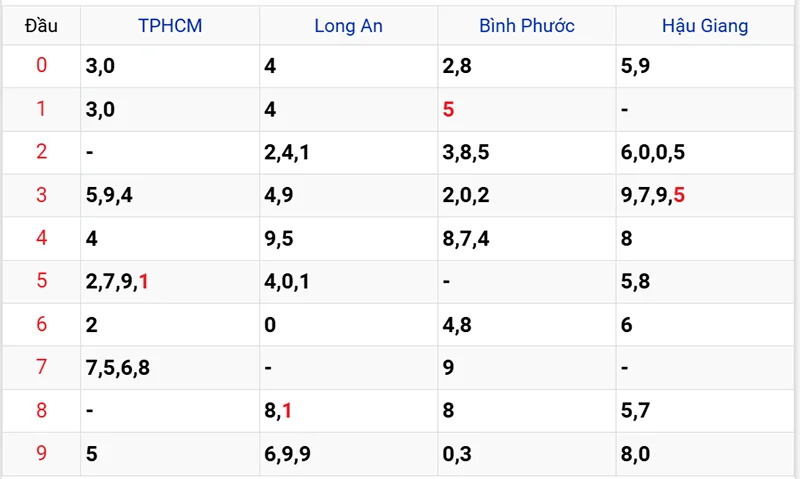Click the red 5 in Bình Phước row 1
The width and height of the screenshot is (800, 479).
pyautogui.click(x=448, y=109)
